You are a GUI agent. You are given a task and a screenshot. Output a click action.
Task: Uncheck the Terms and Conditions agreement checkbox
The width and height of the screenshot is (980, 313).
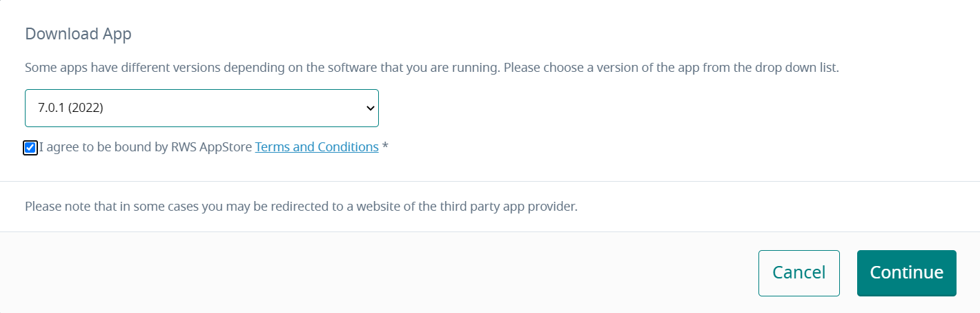[30, 147]
